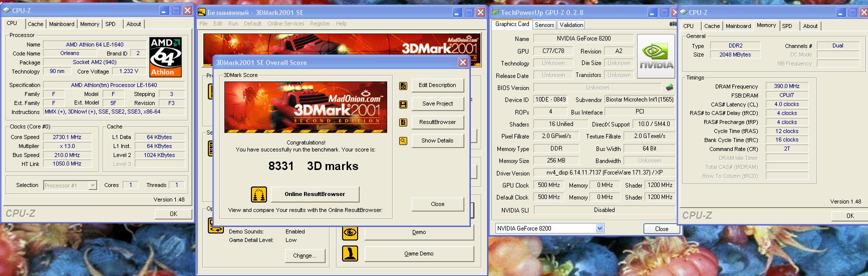
Task: Click the Save Project button
Action: pyautogui.click(x=437, y=103)
